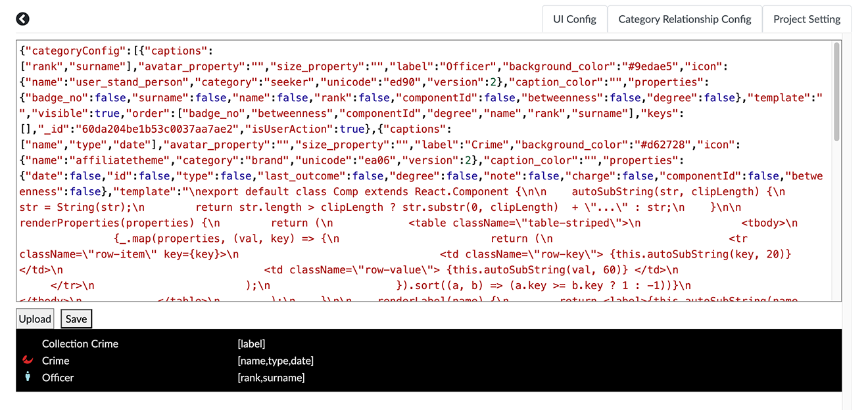Select the Crime category label
This screenshot has width=868, height=410.
(56, 361)
